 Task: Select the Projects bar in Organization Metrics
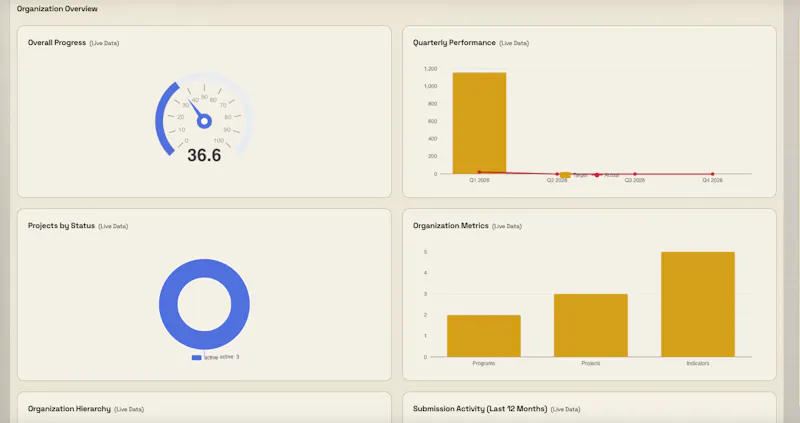coord(591,325)
